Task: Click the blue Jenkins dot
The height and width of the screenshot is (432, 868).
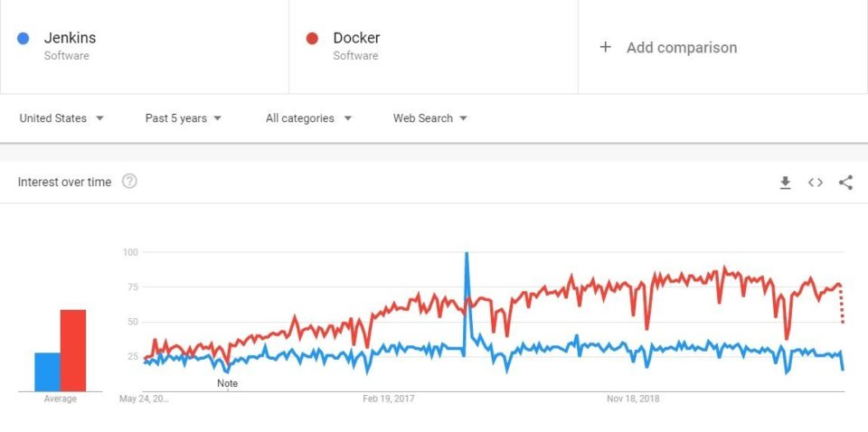Action: pos(24,38)
